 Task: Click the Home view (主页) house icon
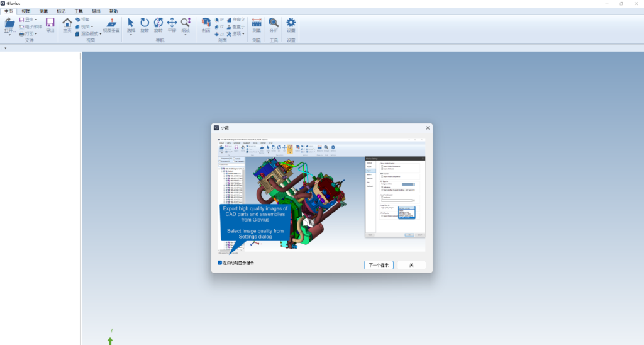coord(67,23)
